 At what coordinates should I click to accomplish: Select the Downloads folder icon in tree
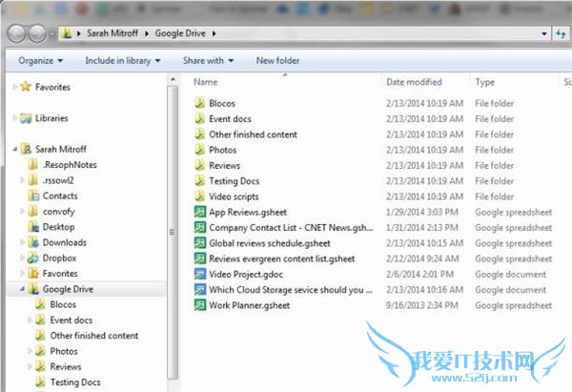pos(33,242)
